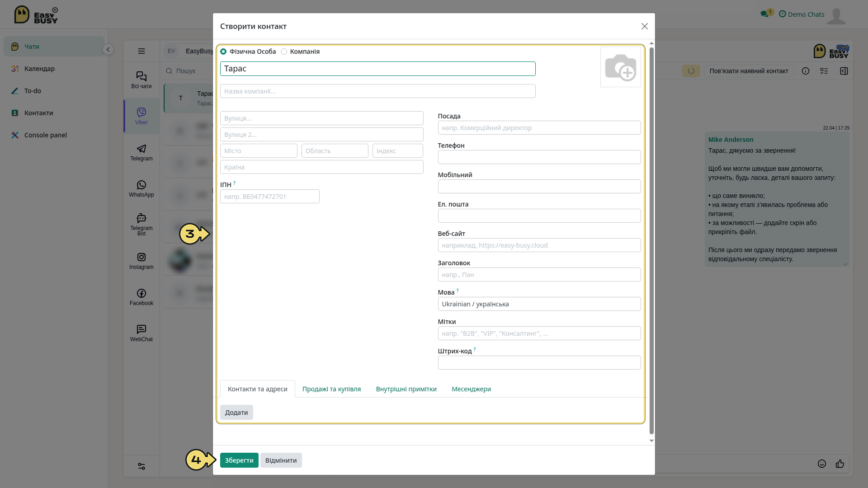Collapse the left navigation panel
The height and width of the screenshot is (488, 868).
(108, 49)
